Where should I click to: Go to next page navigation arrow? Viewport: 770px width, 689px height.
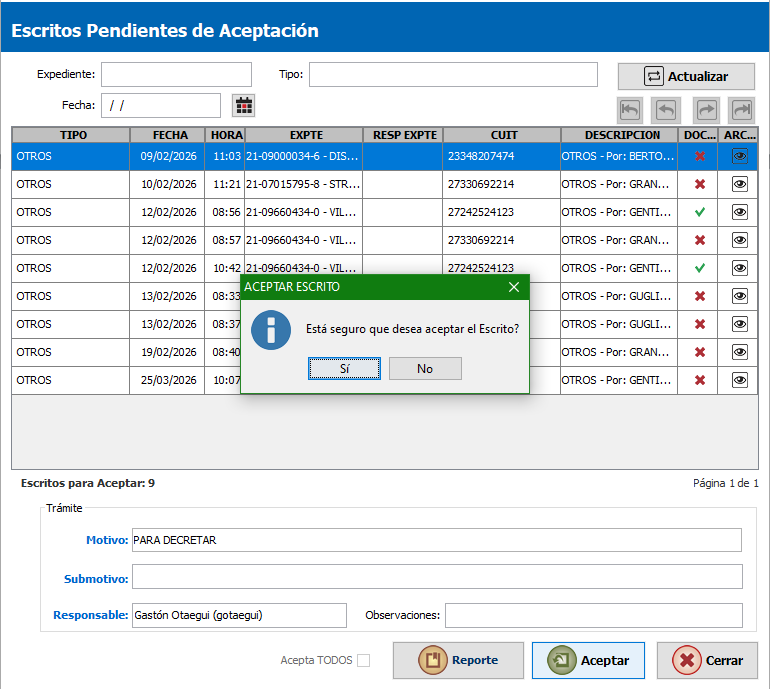(706, 110)
